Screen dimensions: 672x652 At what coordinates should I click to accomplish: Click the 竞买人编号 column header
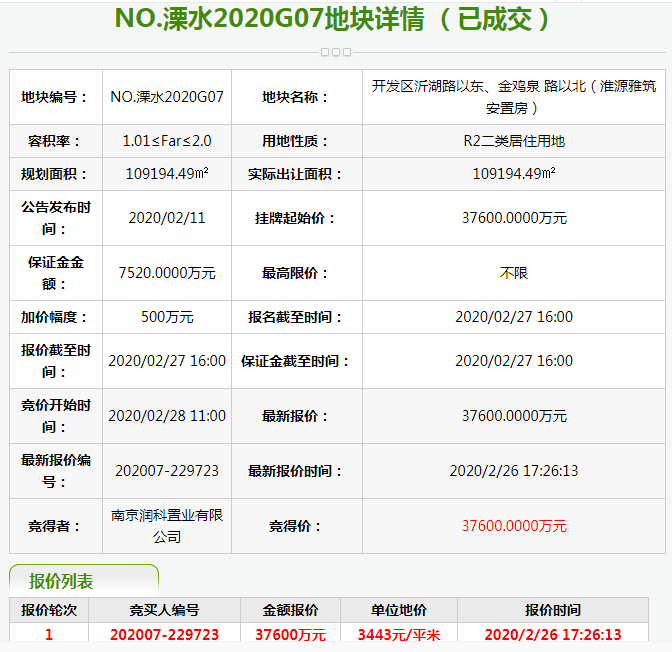[x=164, y=610]
